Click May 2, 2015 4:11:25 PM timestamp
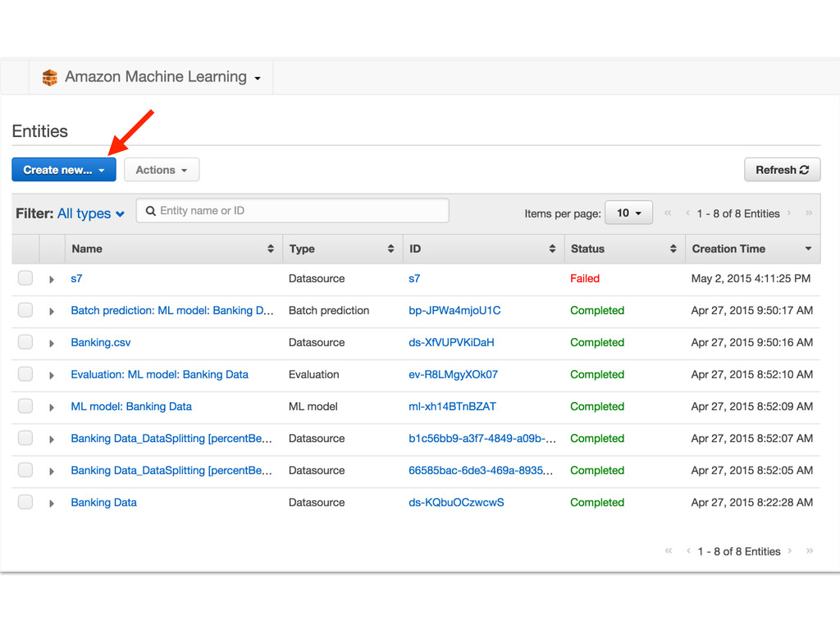 tap(751, 279)
